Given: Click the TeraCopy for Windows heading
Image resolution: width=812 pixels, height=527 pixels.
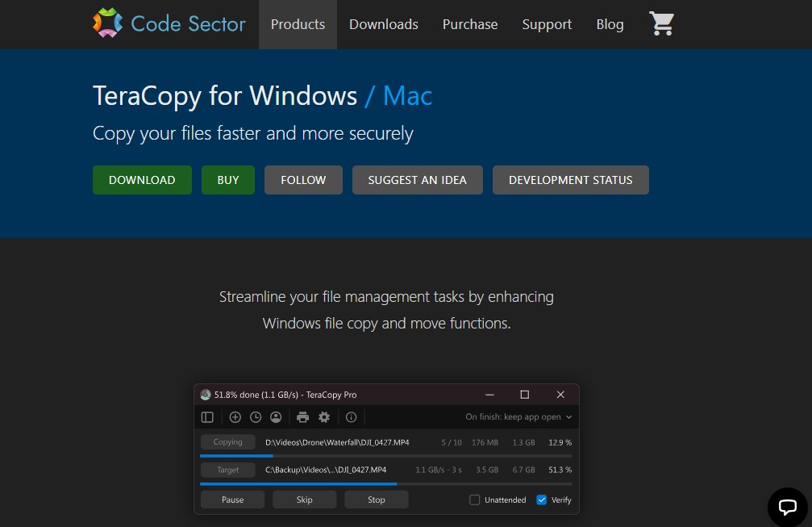Looking at the screenshot, I should point(225,96).
